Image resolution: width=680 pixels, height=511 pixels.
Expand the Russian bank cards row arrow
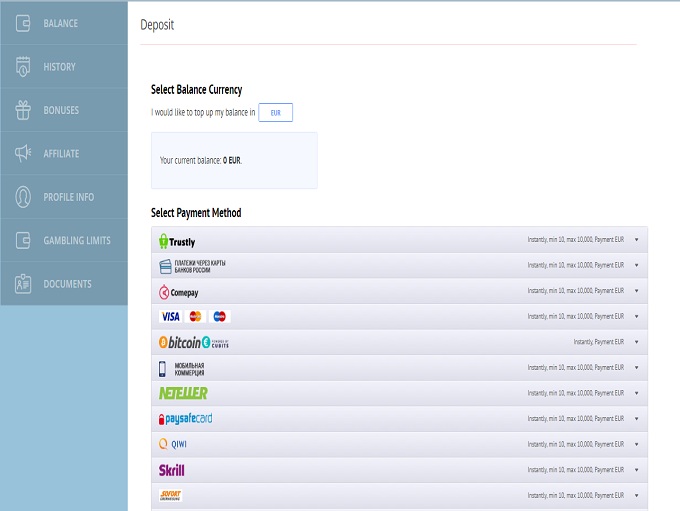pyautogui.click(x=637, y=265)
